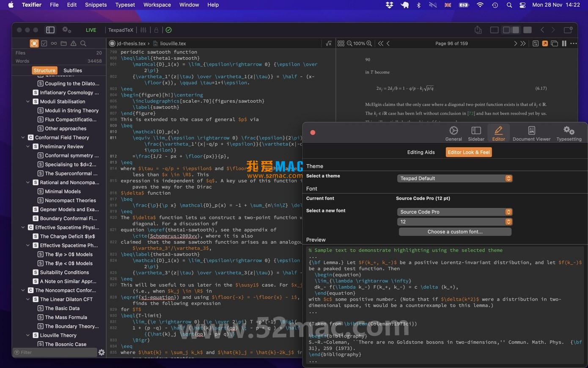Lock the editor with the padlock icon

click(156, 30)
